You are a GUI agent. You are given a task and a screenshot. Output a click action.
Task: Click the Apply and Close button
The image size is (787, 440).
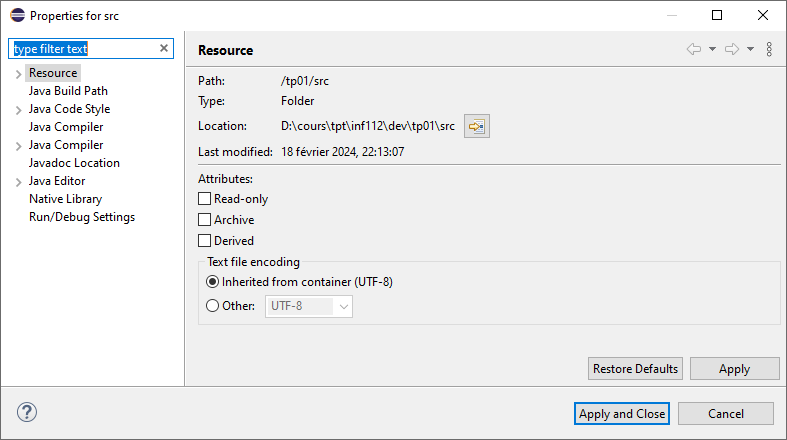[x=621, y=413]
